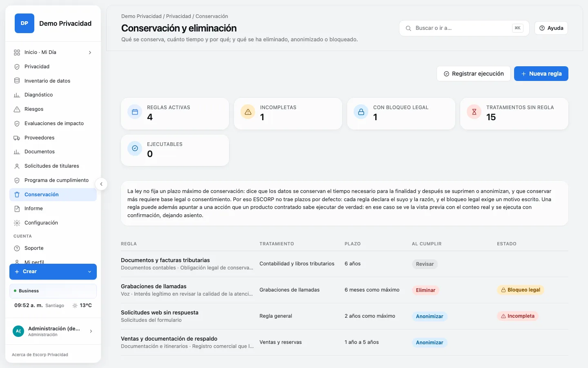Click Acerca de Escorp Privacidad link

(40, 355)
